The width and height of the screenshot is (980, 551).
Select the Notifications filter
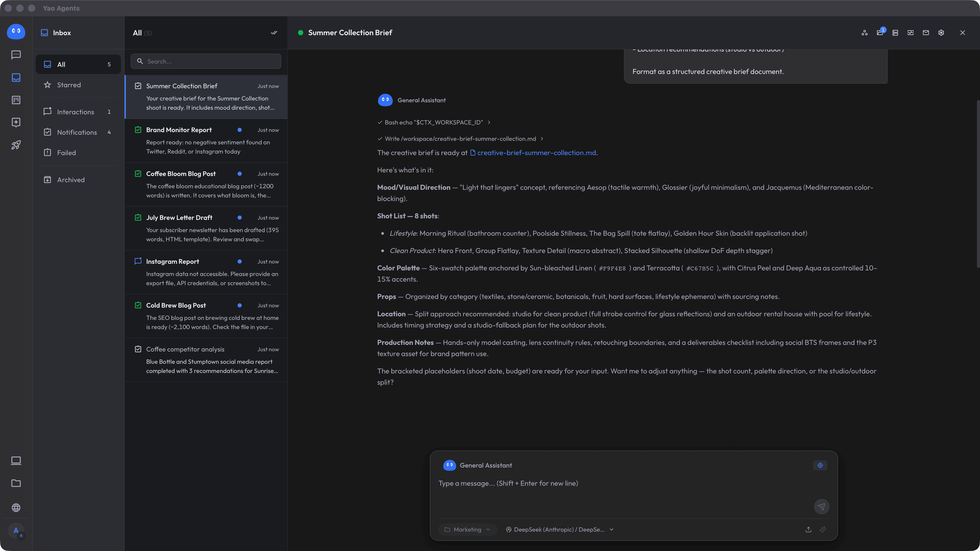[x=78, y=132]
